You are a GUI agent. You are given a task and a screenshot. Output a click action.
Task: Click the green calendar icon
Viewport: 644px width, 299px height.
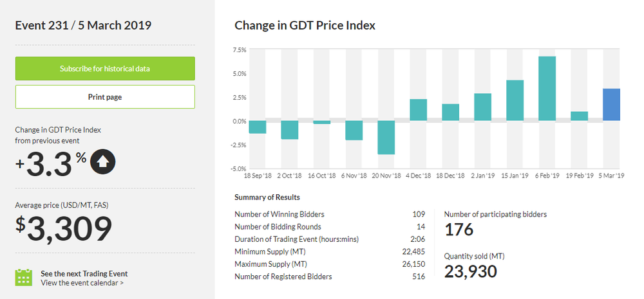(24, 277)
